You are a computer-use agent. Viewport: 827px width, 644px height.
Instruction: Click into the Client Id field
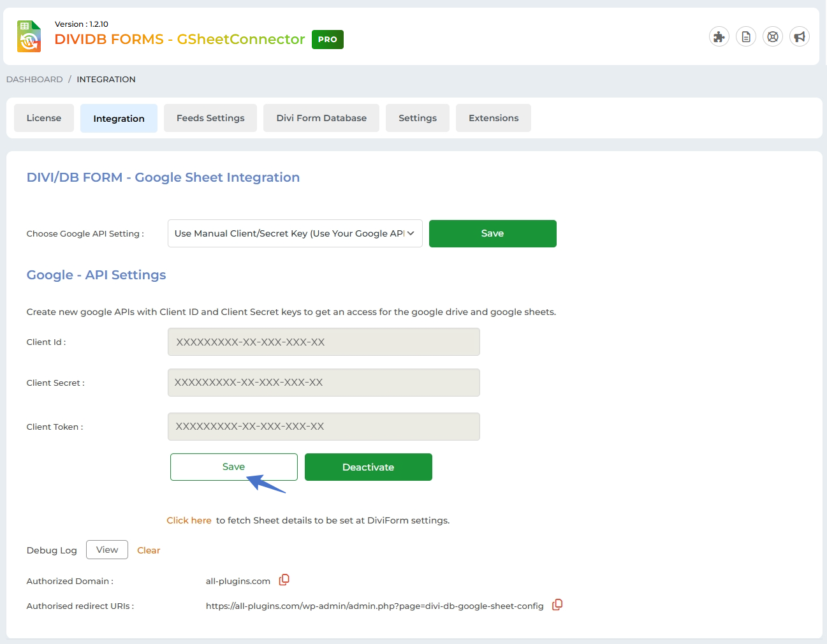tap(323, 342)
